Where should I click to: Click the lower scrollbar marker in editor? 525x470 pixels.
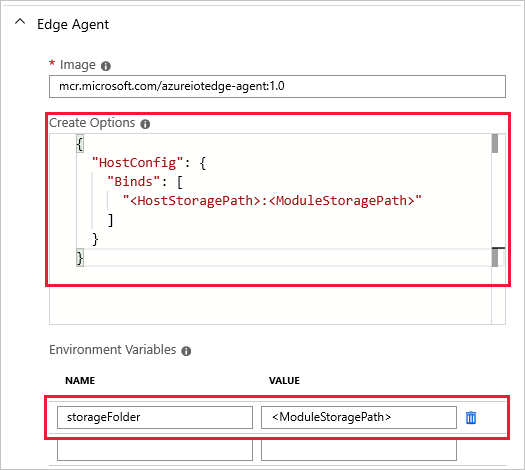[x=495, y=257]
